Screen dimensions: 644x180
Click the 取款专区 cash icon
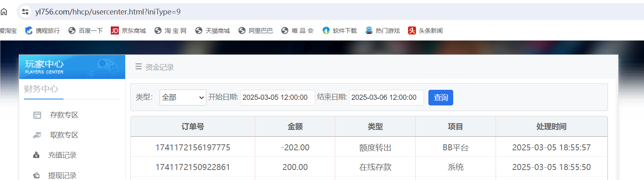coord(37,135)
